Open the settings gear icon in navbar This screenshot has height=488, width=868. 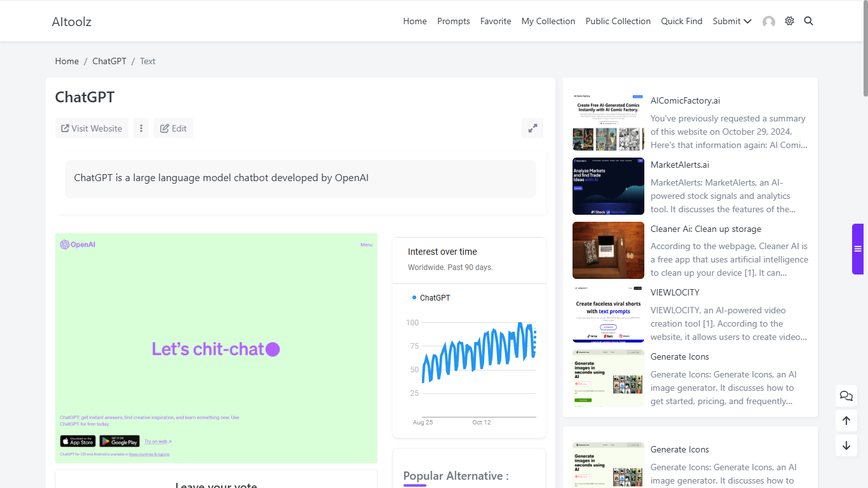pyautogui.click(x=789, y=21)
